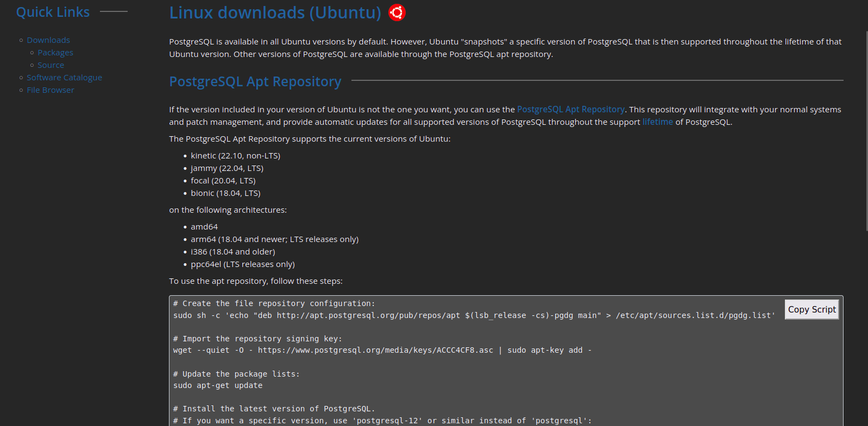Click the Copy Script button
Viewport: 868px width, 426px height.
coord(812,309)
